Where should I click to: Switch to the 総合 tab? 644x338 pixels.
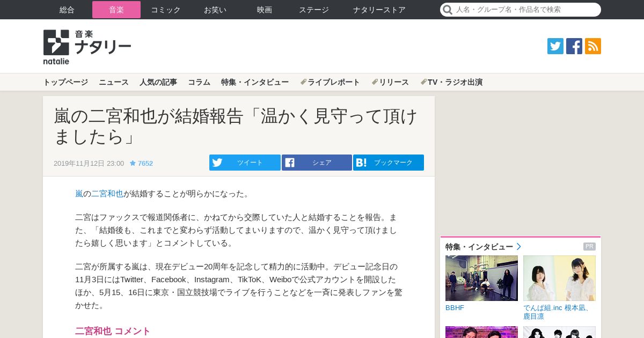(67, 10)
